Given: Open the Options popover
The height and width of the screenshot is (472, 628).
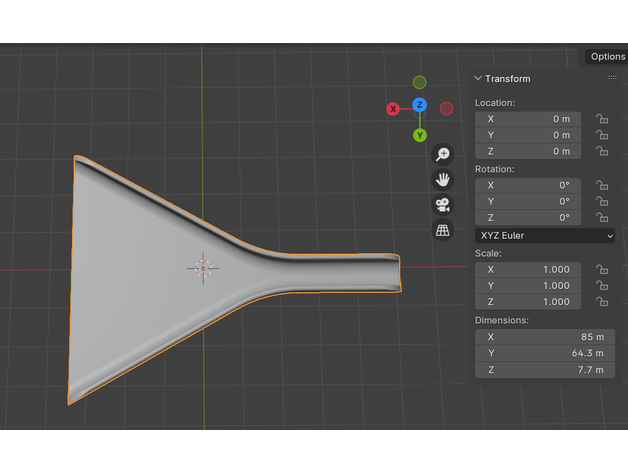Looking at the screenshot, I should 606,57.
